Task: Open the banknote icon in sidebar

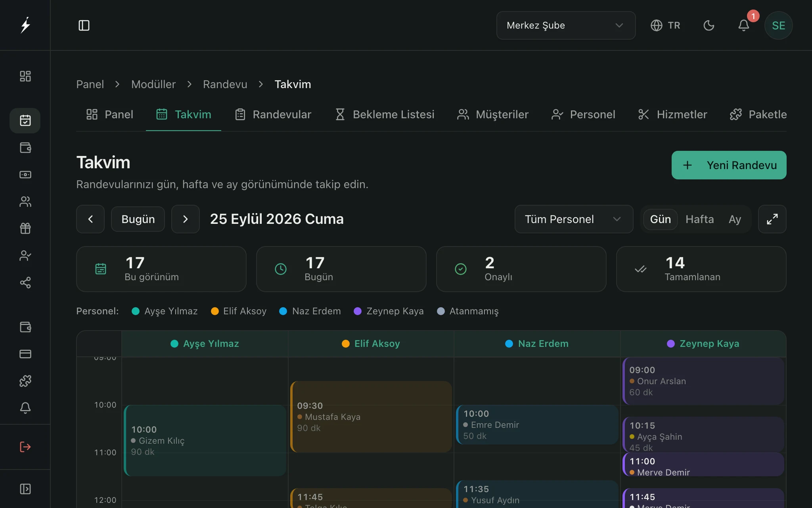Action: coord(25,175)
